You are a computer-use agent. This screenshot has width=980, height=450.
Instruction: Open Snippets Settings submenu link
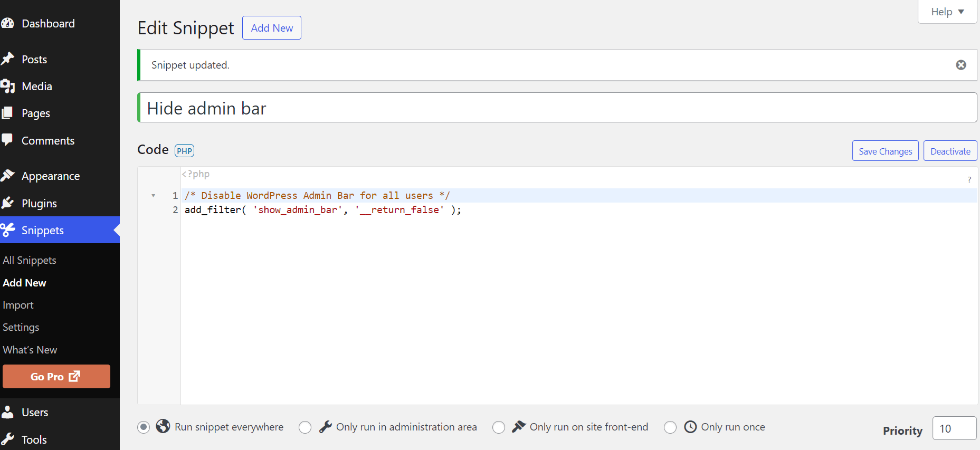21,327
